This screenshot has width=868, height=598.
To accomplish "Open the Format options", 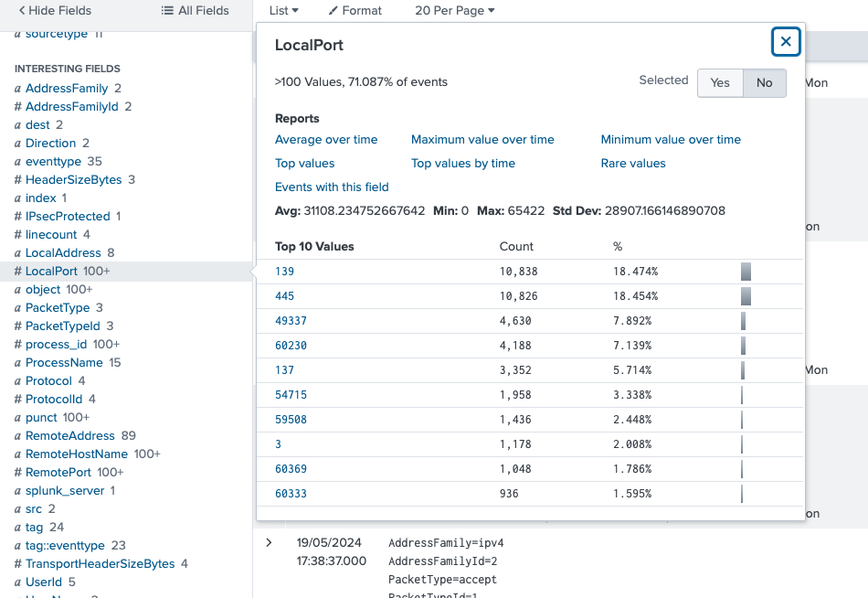I will click(x=355, y=11).
